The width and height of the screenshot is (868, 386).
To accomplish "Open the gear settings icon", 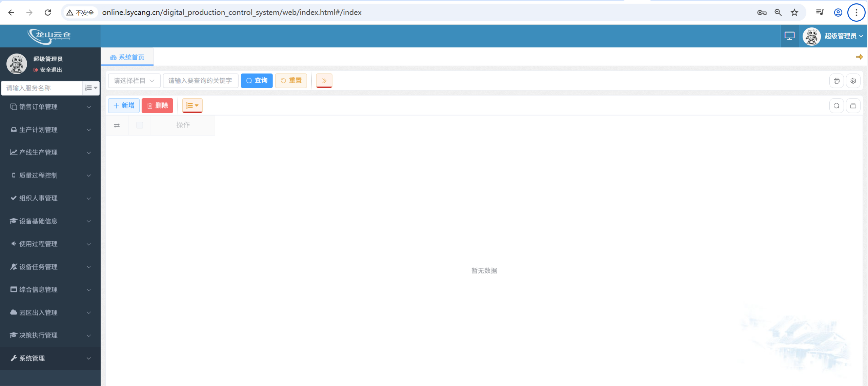I will 853,81.
